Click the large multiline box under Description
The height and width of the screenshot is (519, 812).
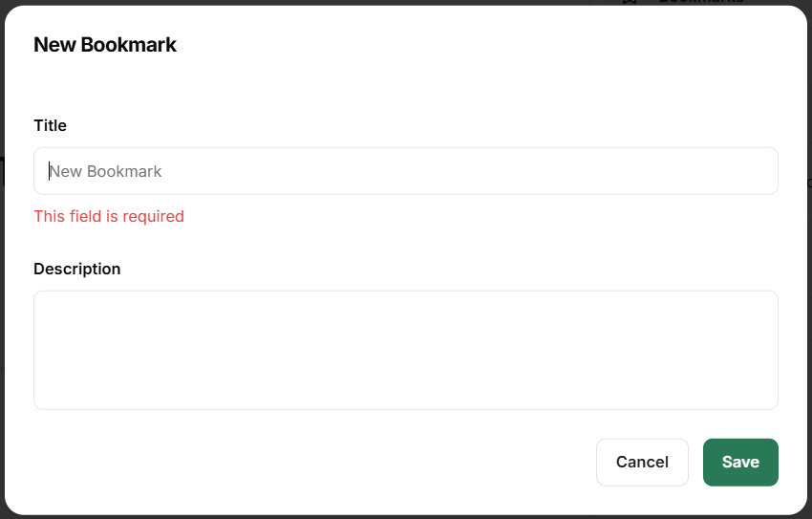tap(405, 350)
